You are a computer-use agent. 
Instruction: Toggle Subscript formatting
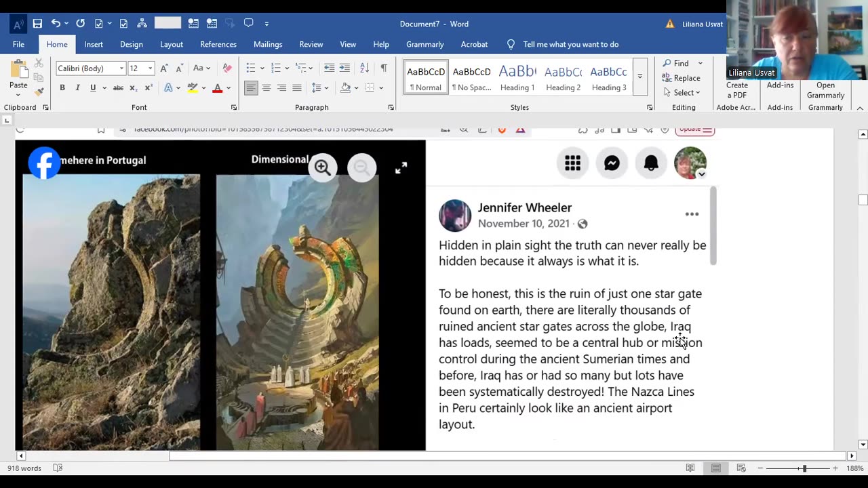click(x=134, y=87)
